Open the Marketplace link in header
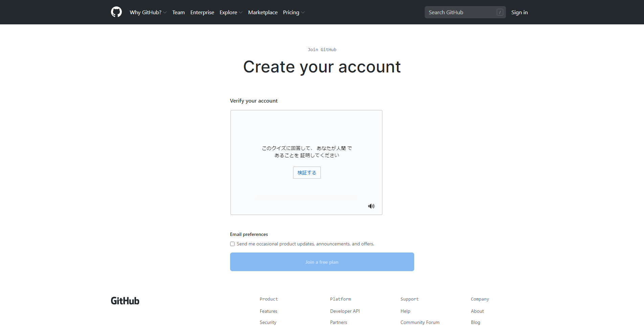The height and width of the screenshot is (328, 644). (263, 12)
